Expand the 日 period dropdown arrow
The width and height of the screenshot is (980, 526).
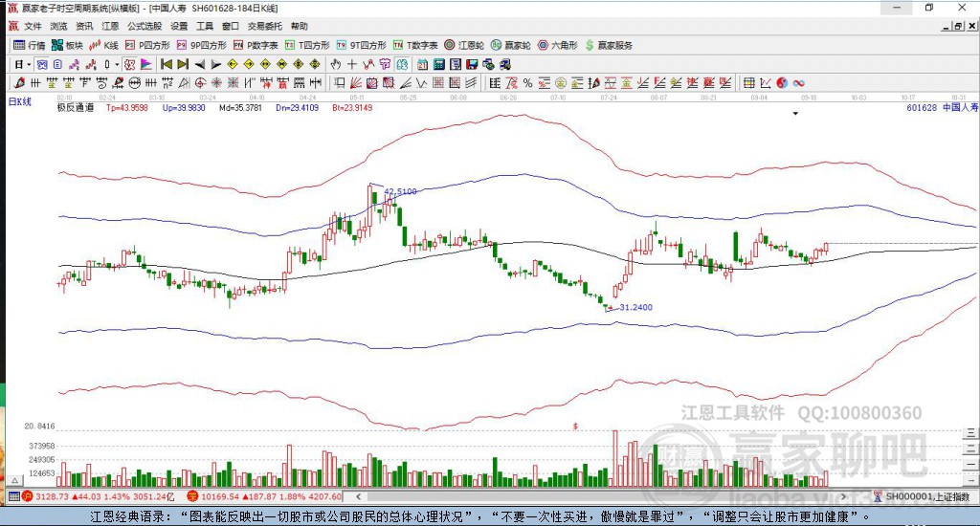(x=29, y=64)
